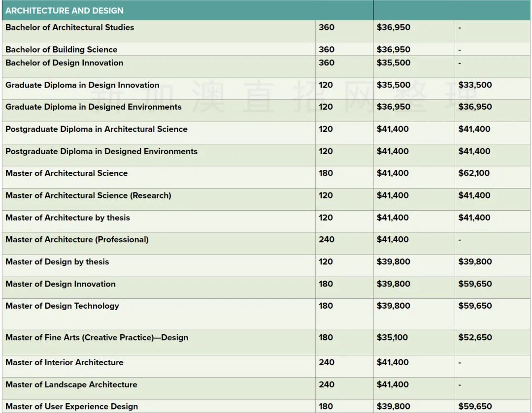
Task: Select $39,800 fee for Master of Design Innovation
Action: pyautogui.click(x=393, y=284)
